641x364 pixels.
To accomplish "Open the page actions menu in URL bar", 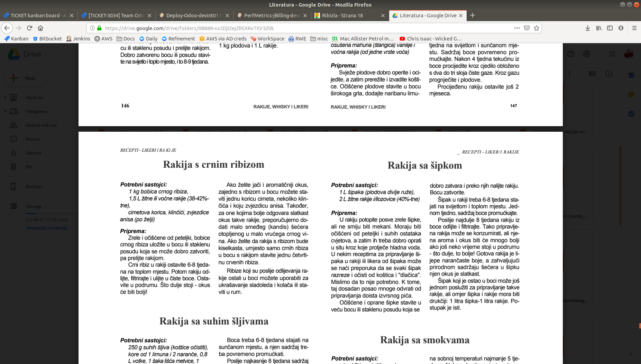I will pos(517,28).
